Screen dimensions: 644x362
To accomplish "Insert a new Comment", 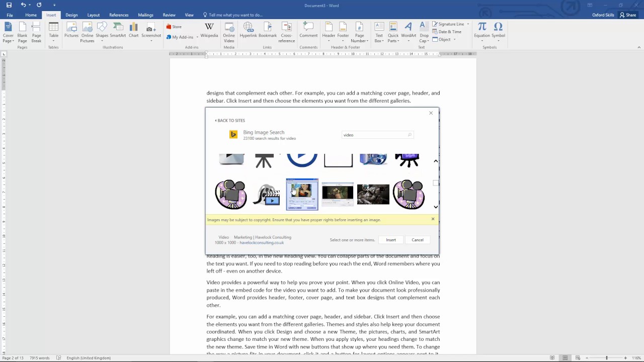I will [x=308, y=30].
